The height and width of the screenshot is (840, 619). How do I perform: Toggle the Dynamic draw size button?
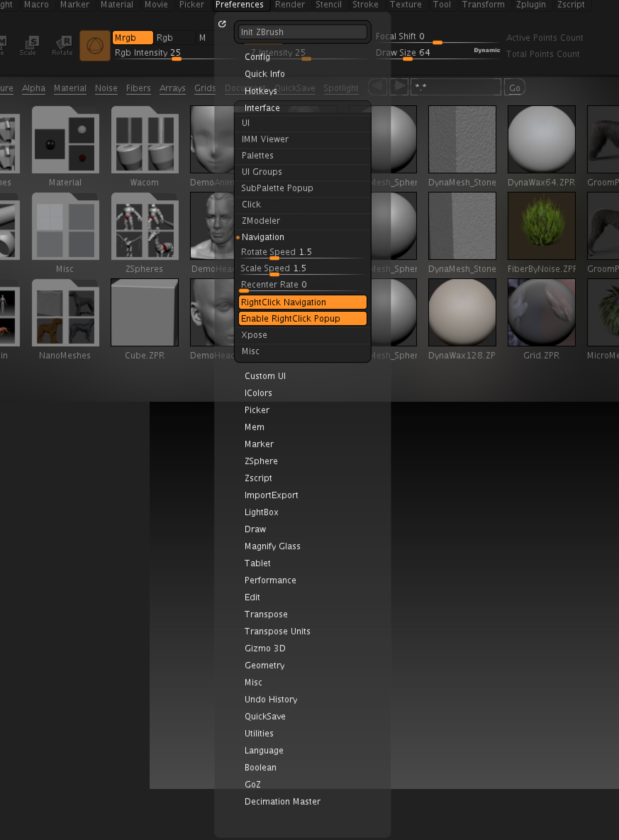pyautogui.click(x=487, y=50)
